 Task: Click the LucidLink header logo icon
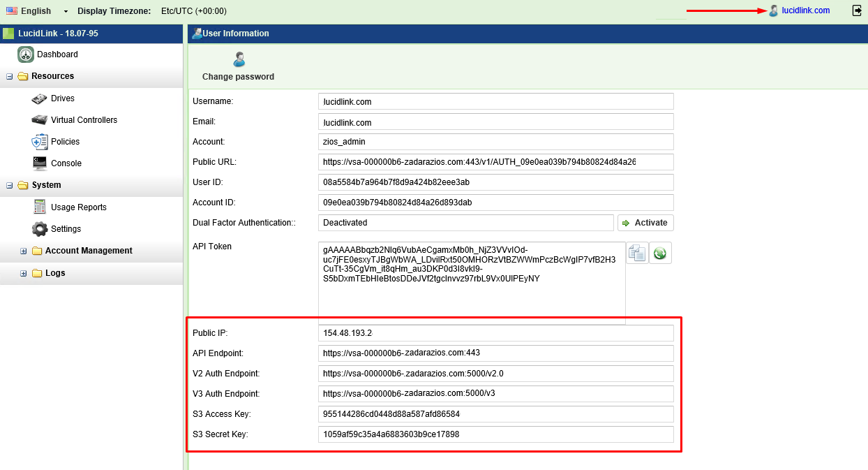[8, 33]
